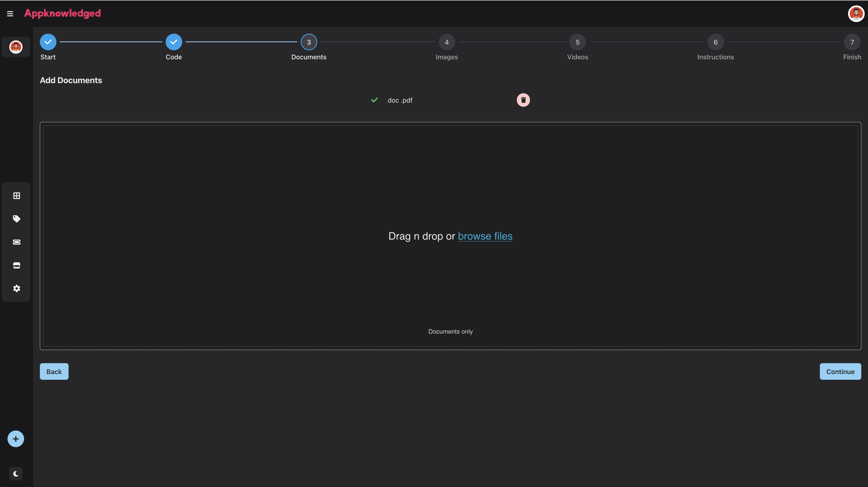This screenshot has width=868, height=487.
Task: Open the settings gear icon
Action: pos(17,288)
